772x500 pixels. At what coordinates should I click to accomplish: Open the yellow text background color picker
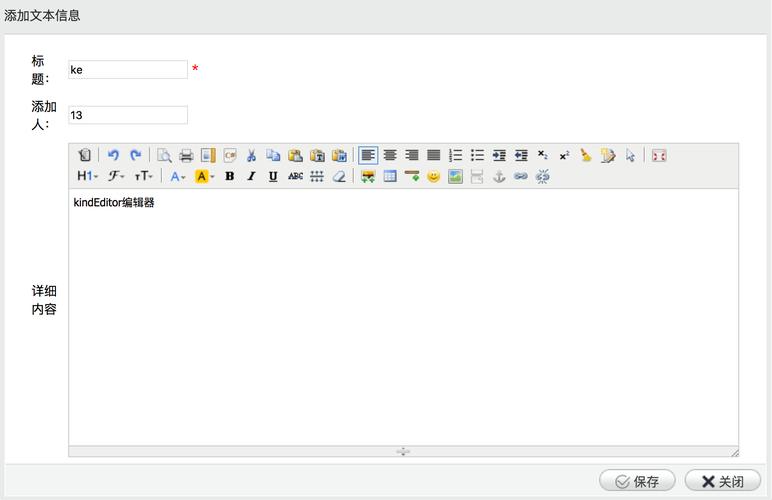(205, 177)
